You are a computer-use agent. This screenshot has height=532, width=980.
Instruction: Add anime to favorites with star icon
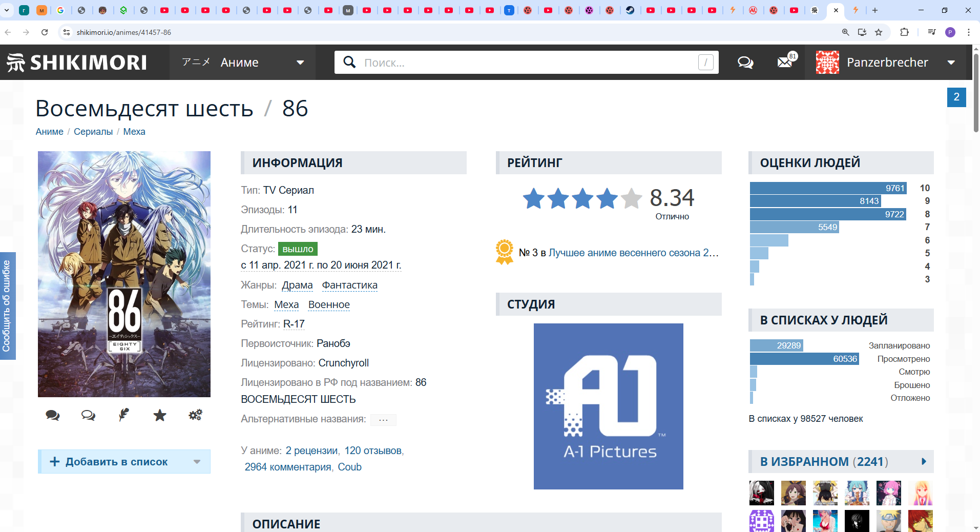pos(160,415)
